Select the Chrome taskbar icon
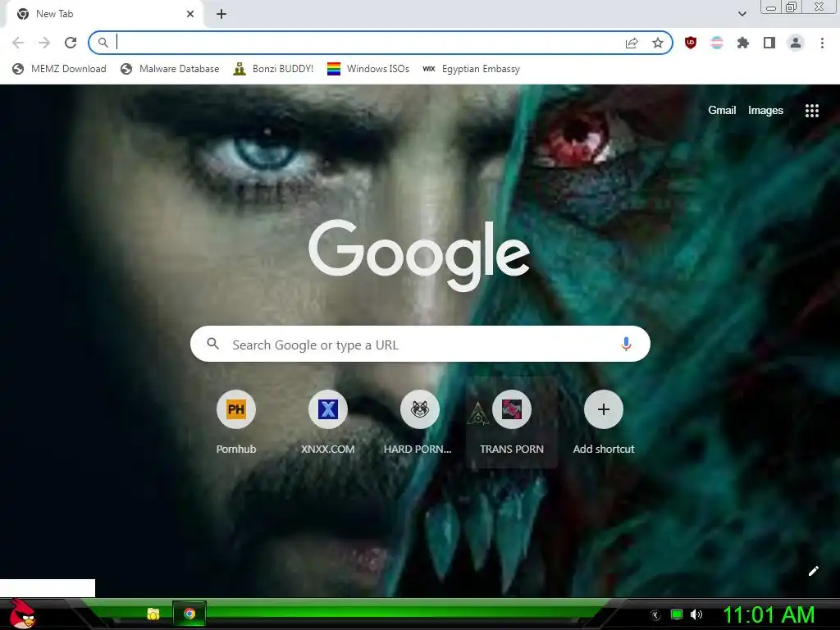Image resolution: width=840 pixels, height=630 pixels. 189,614
